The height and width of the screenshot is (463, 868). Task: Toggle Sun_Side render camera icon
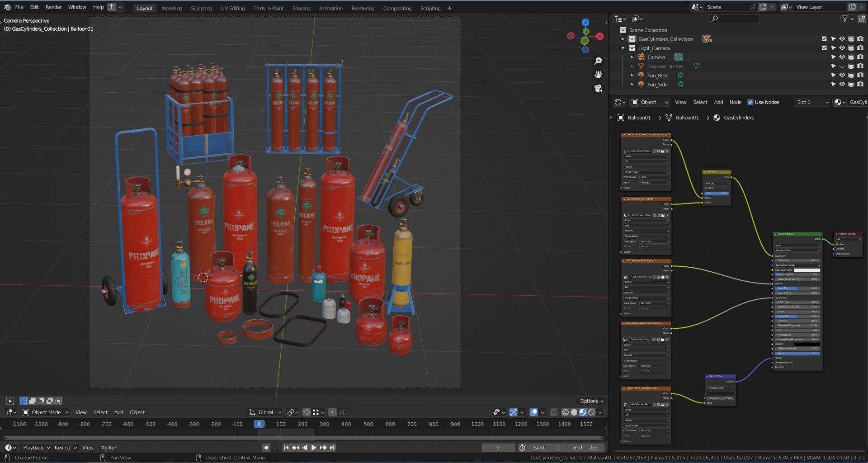[860, 85]
